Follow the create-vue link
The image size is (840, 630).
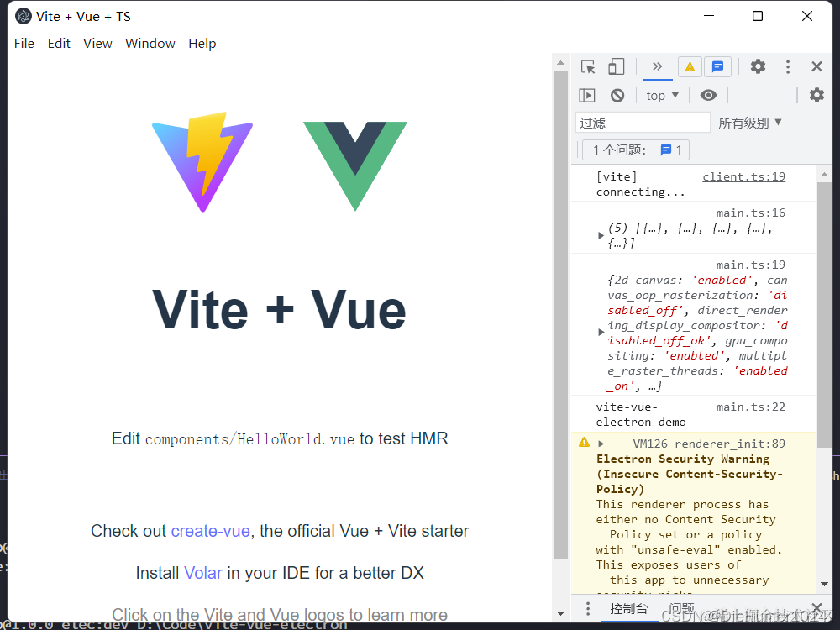211,531
